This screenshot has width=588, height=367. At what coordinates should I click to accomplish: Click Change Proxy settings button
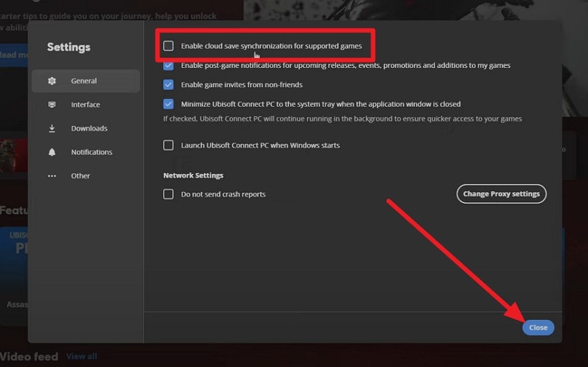[502, 194]
